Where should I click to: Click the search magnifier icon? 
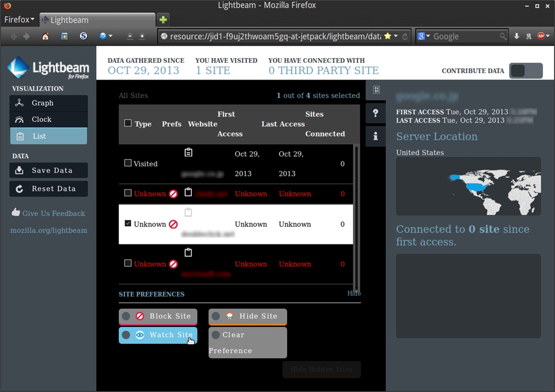coord(502,36)
